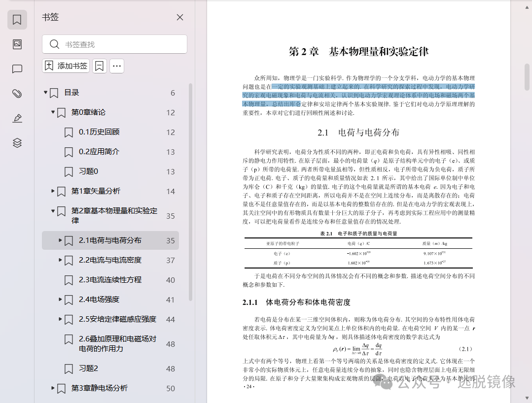Select the bookmarks panel icon
The height and width of the screenshot is (403, 532).
17,20
